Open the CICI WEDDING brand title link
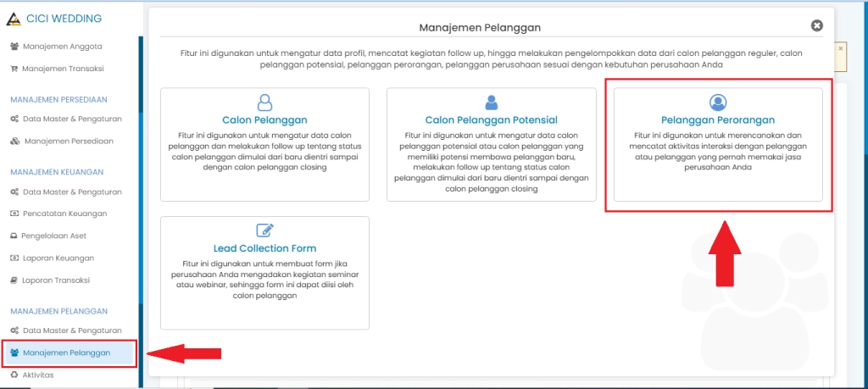Screen dimensions: 868x389 (x=64, y=19)
